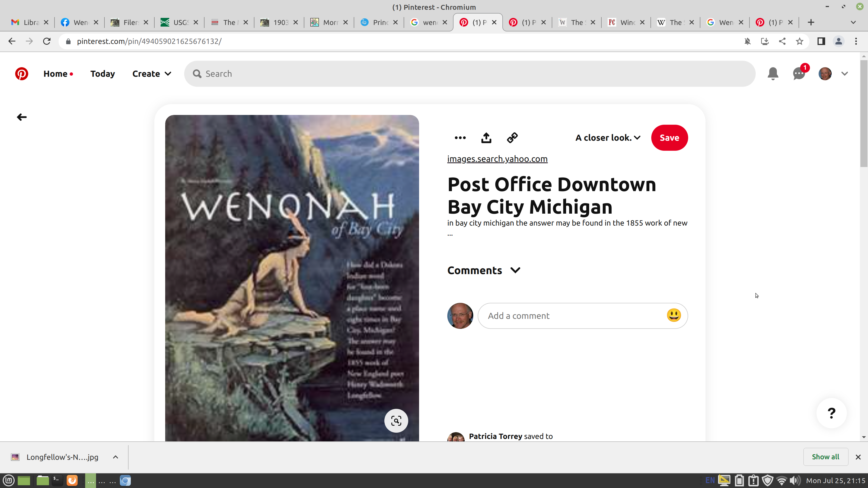Click the install app icon in address bar

[x=765, y=41]
